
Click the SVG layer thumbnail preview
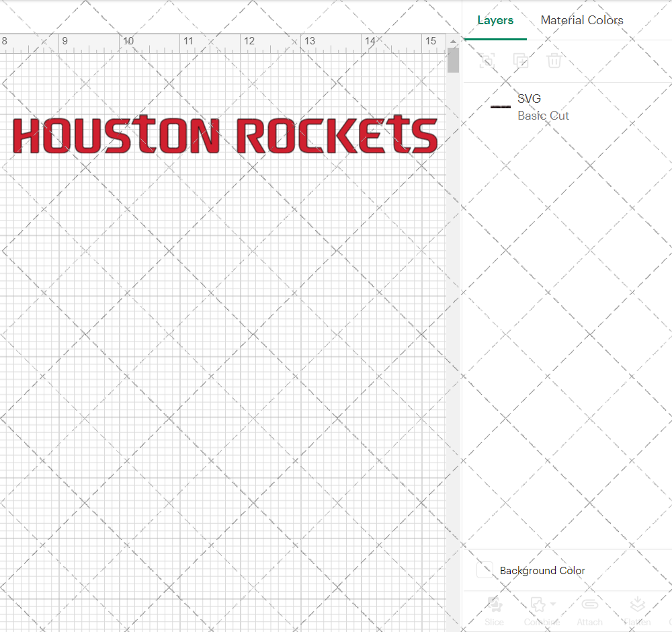500,107
